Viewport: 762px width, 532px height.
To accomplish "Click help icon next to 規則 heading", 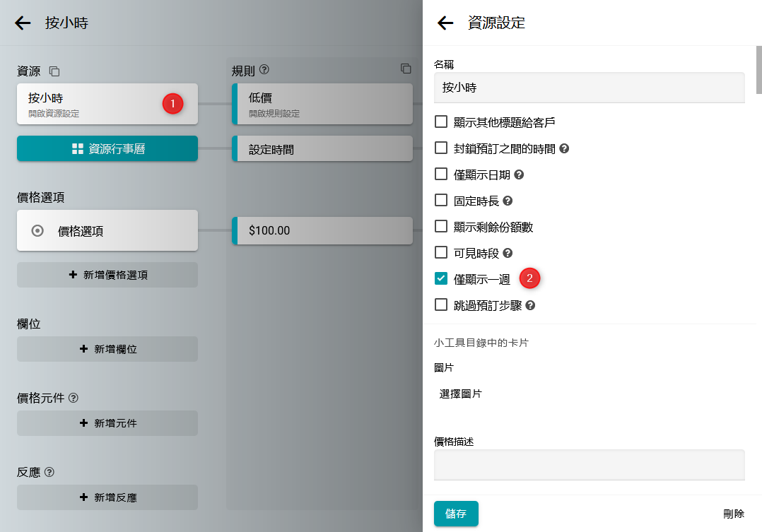I will (x=264, y=70).
